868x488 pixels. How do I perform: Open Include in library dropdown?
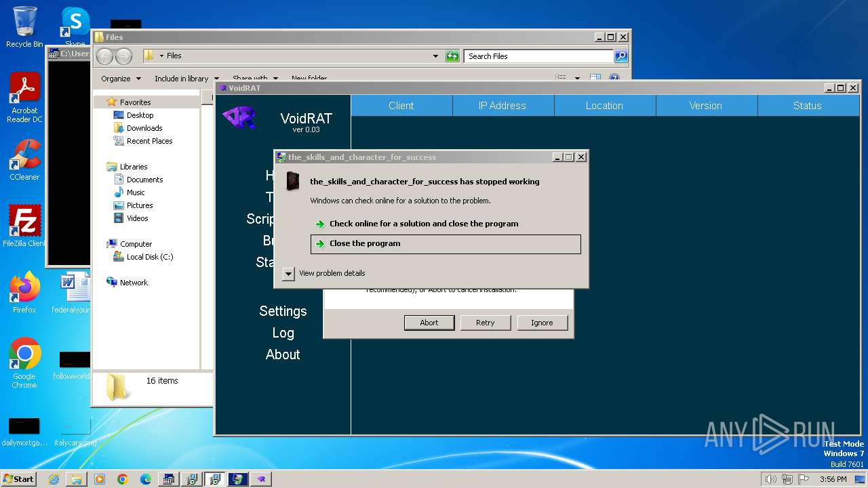pyautogui.click(x=186, y=79)
